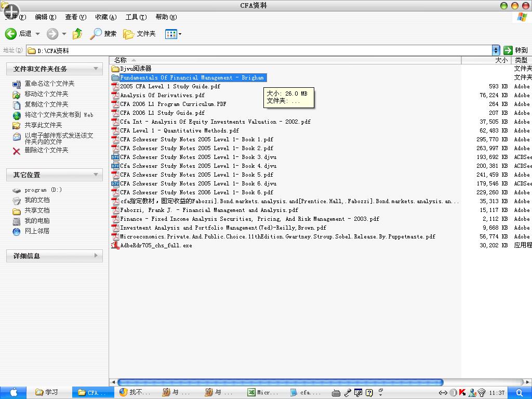Select the Djvu阅读器 folder icon
This screenshot has height=399, width=532.
point(115,69)
